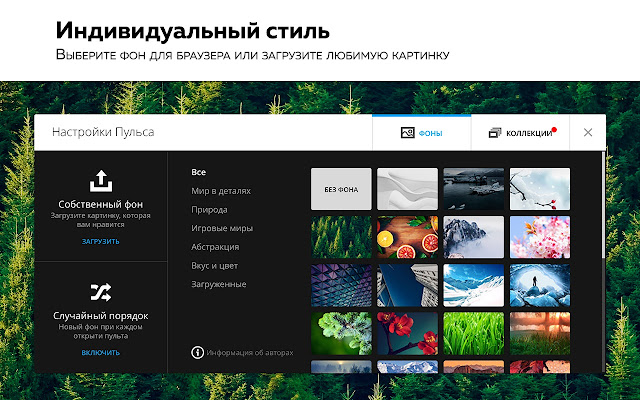Pick the Абстракция category
The width and height of the screenshot is (640, 400).
coord(215,247)
